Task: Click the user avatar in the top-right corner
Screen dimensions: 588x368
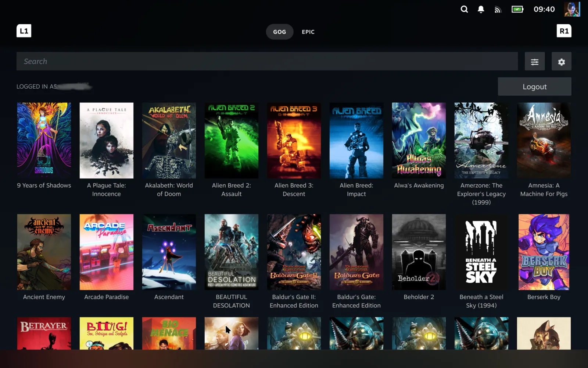Action: pyautogui.click(x=572, y=9)
